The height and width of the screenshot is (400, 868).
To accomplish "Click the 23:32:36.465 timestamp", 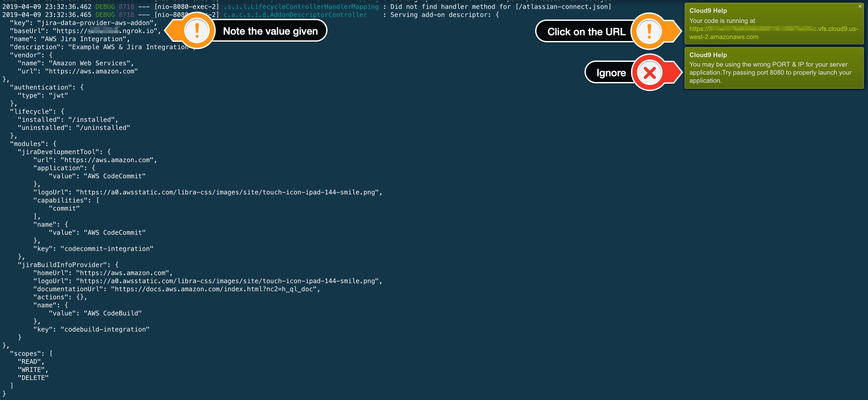I will [68, 14].
